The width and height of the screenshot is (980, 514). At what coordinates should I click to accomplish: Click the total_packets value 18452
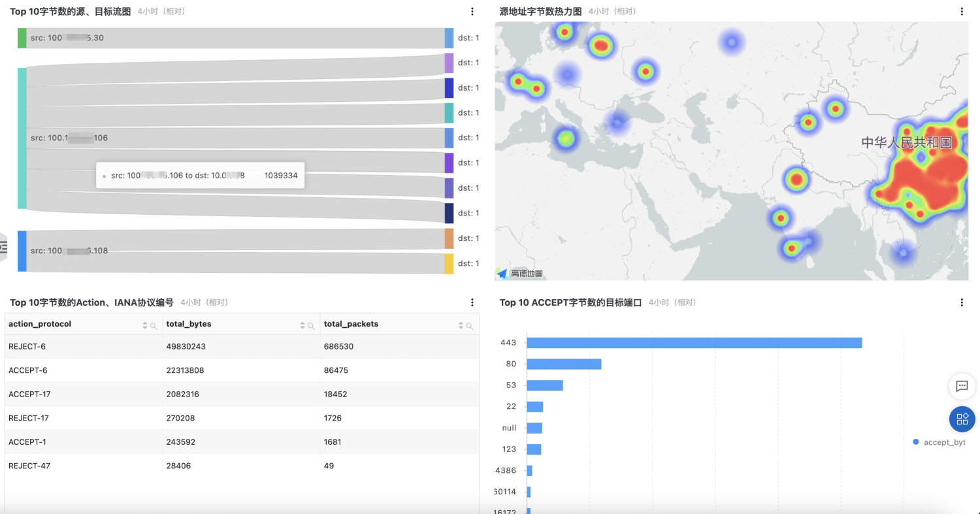pyautogui.click(x=336, y=394)
